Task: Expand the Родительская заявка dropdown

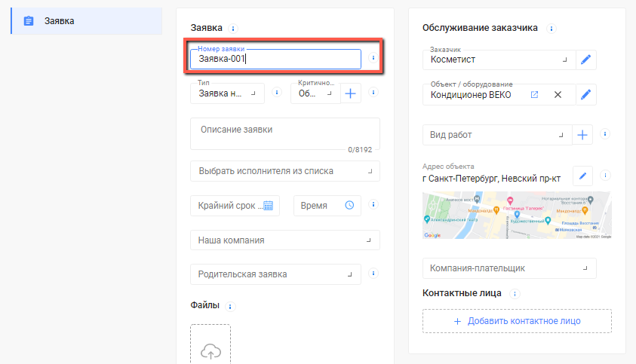Action: click(x=275, y=274)
